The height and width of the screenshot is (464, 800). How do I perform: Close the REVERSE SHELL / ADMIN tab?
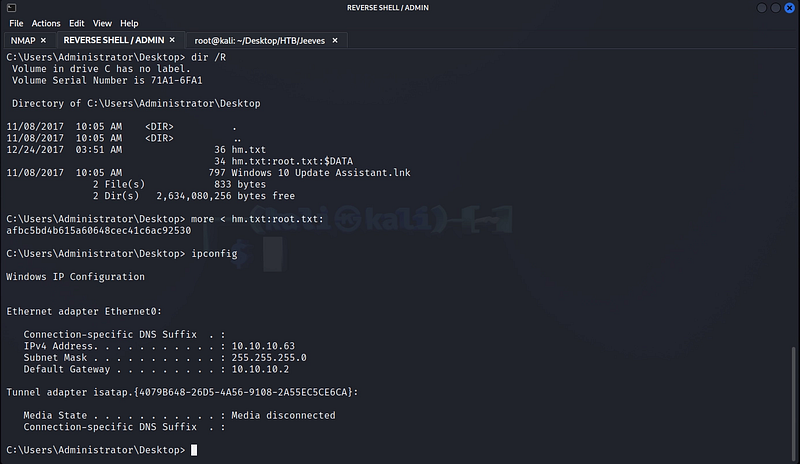(172, 40)
